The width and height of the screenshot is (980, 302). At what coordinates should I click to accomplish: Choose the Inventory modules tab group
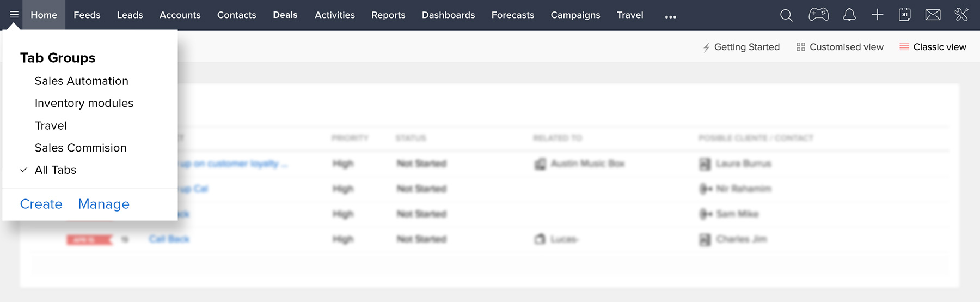pyautogui.click(x=84, y=104)
